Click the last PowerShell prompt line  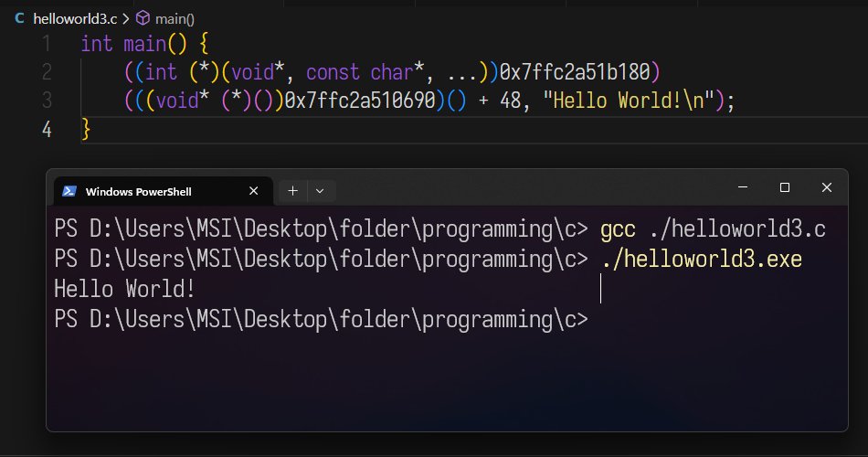click(x=321, y=320)
